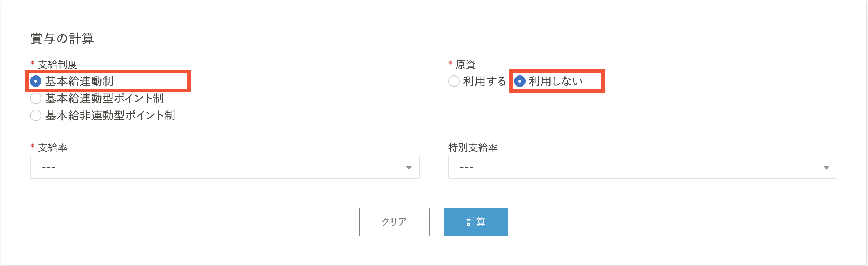Pick 利用する for 原資
The image size is (868, 266).
click(x=454, y=81)
